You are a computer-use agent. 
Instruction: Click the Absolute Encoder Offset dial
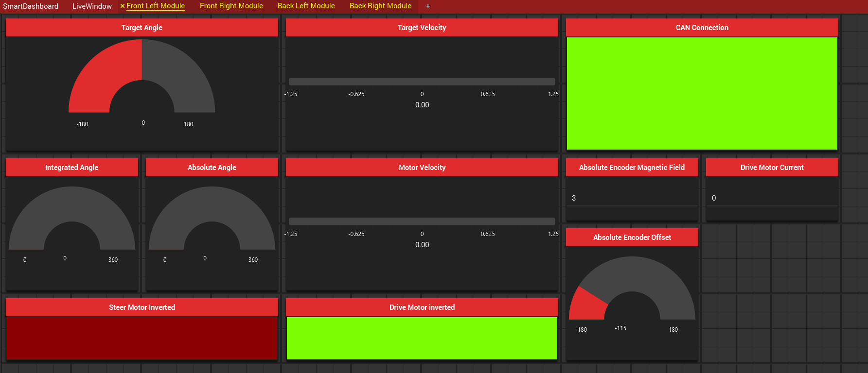coord(632,288)
